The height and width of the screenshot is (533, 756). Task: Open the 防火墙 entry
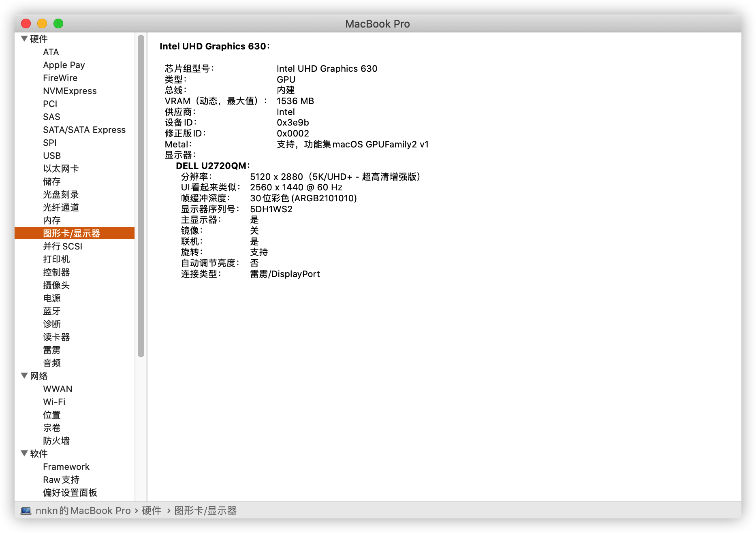click(x=56, y=441)
